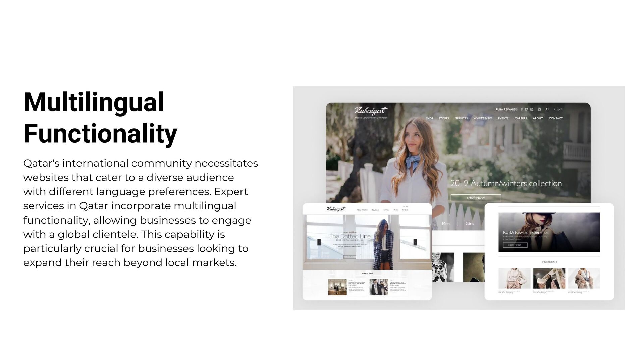This screenshot has height=362, width=644.
Task: Open the CONTACT menu link
Action: (x=556, y=118)
